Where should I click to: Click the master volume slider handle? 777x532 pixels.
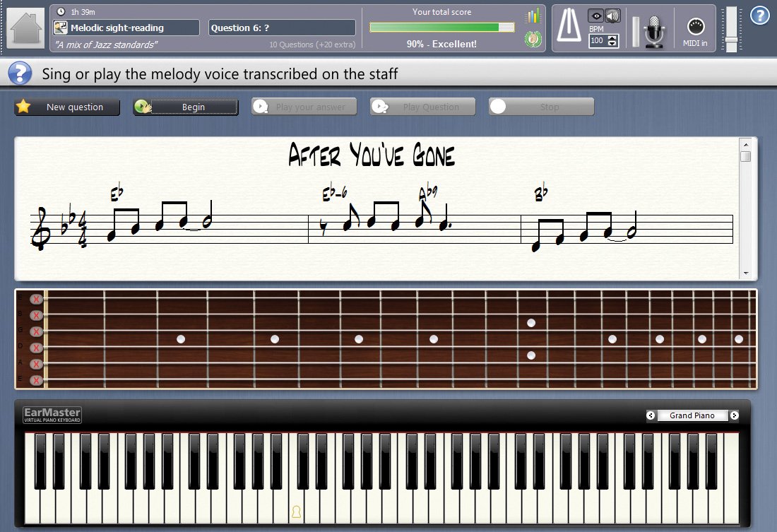[731, 40]
